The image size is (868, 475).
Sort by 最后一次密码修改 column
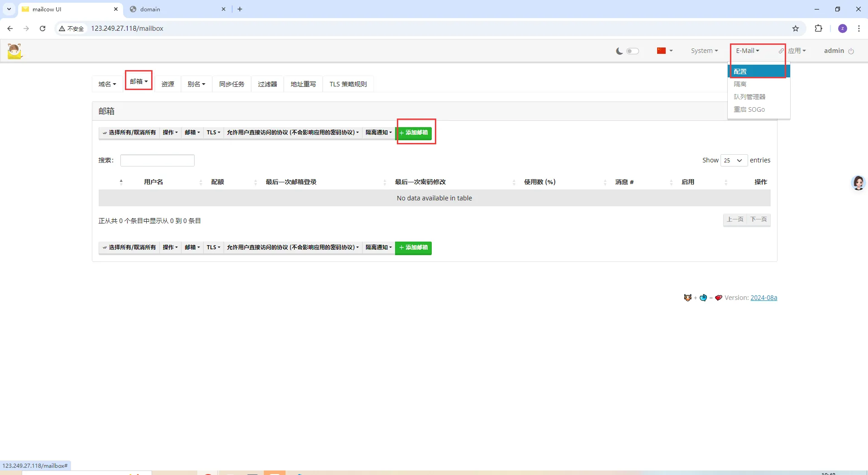pyautogui.click(x=420, y=182)
